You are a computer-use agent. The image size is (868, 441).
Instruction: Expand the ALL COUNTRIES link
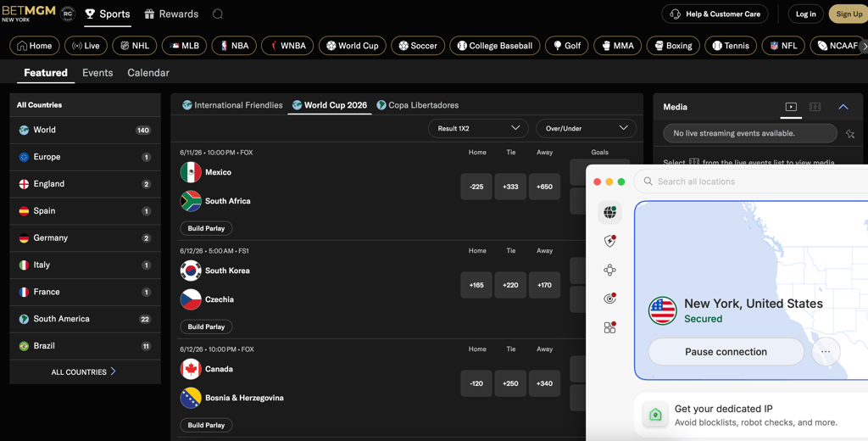click(x=84, y=371)
